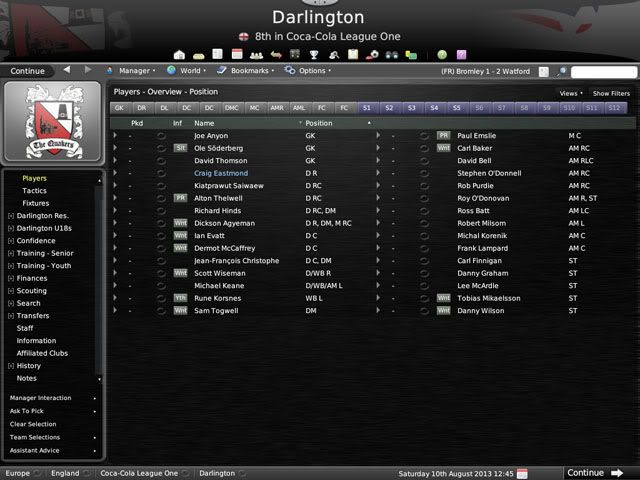This screenshot has width=640, height=480.
Task: Expand Training - Senior tree item
Action: [x=11, y=253]
